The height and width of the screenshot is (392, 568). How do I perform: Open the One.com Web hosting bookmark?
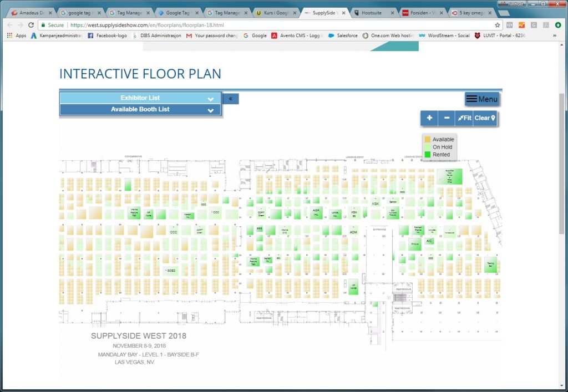click(388, 35)
